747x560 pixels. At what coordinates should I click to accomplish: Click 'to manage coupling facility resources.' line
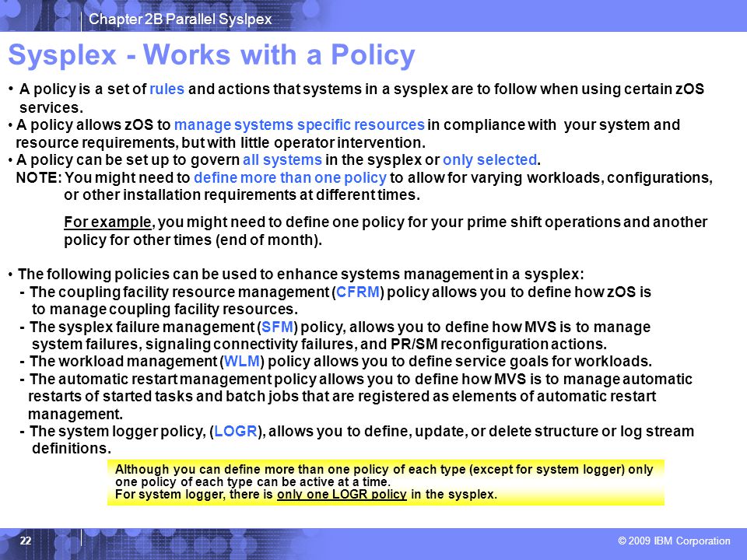(165, 310)
